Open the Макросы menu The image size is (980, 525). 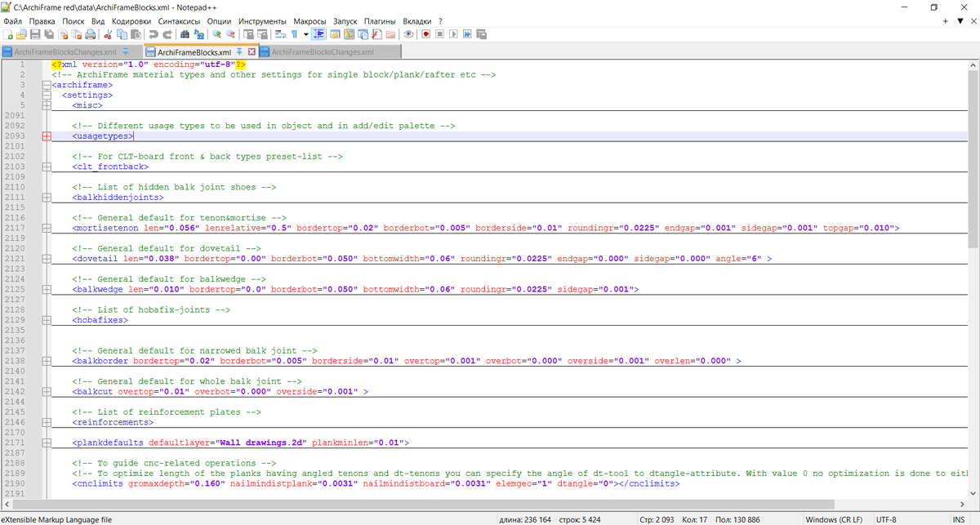tap(310, 20)
